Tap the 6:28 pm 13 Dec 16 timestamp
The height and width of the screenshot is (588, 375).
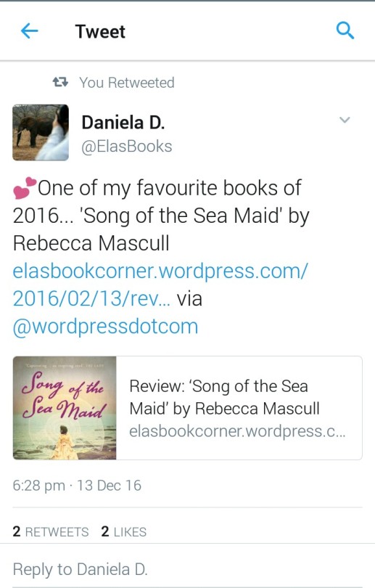77,486
